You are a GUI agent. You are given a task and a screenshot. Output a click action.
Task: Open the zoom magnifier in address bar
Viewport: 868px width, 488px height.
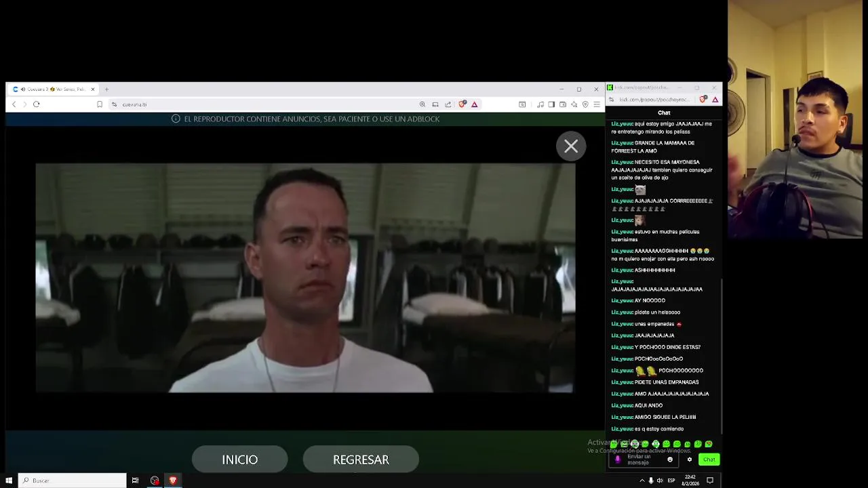coord(422,104)
